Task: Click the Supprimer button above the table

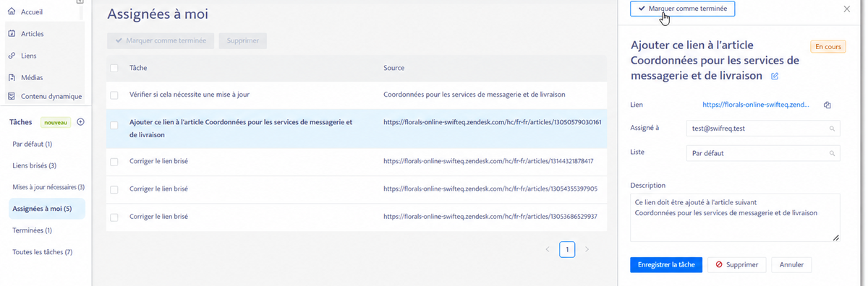Action: coord(242,40)
